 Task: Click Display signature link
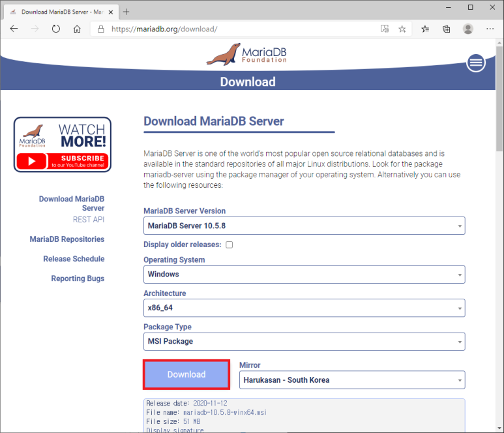(175, 430)
